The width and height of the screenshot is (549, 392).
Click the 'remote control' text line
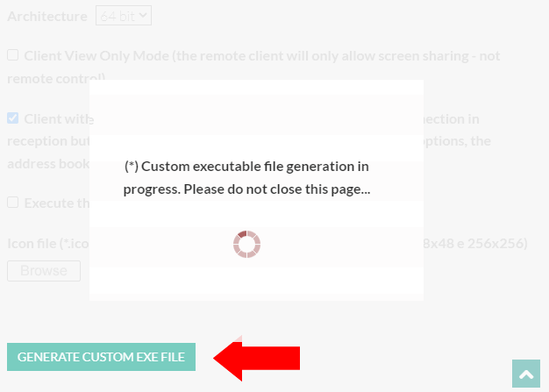click(56, 78)
